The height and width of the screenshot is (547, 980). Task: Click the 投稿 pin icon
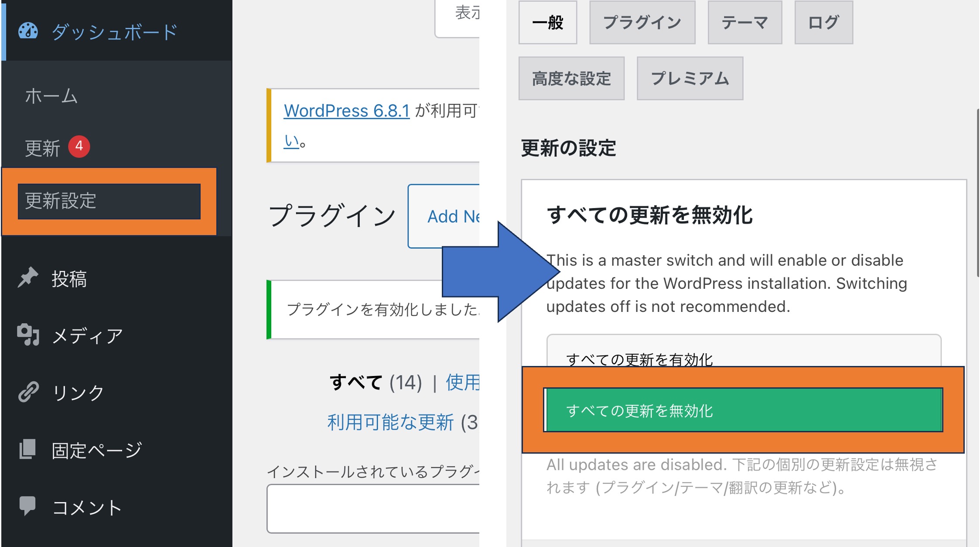(28, 278)
